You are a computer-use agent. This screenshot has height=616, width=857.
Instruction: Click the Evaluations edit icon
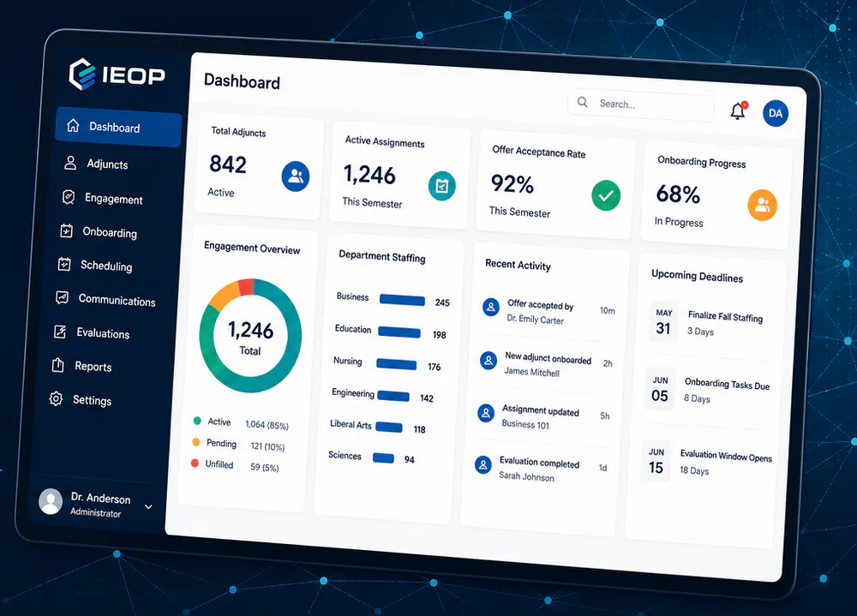(60, 332)
